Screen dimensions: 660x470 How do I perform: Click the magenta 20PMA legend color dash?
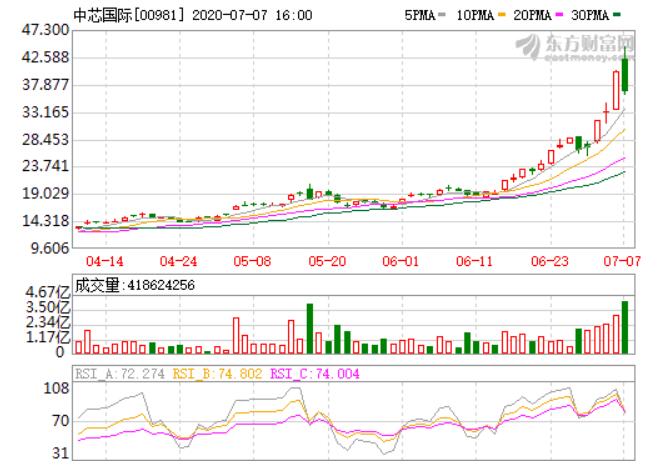tap(559, 15)
